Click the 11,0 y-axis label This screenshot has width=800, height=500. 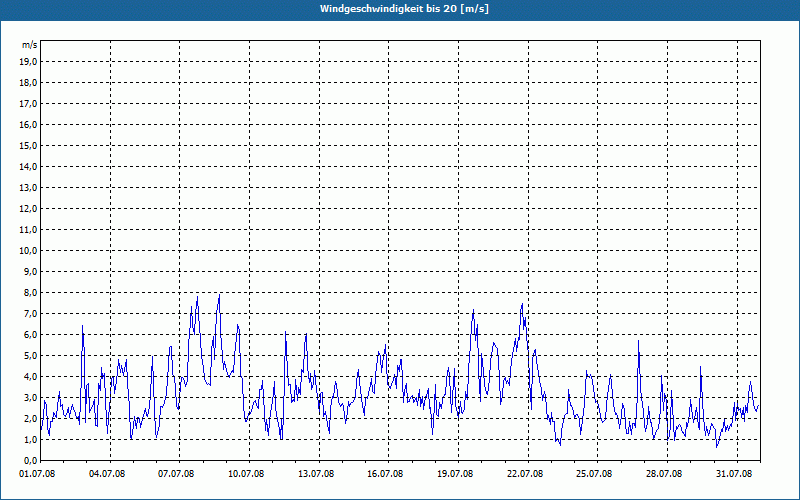coord(29,230)
